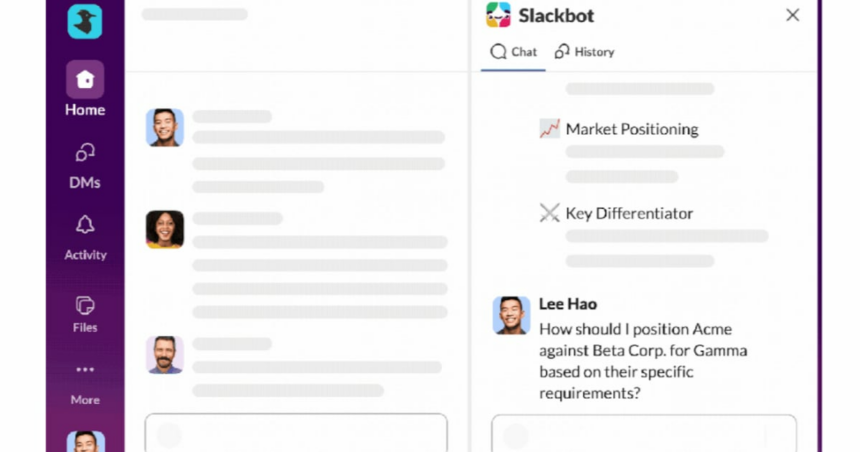Click the Slackbot logo icon
The image size is (860, 452).
[x=498, y=15]
